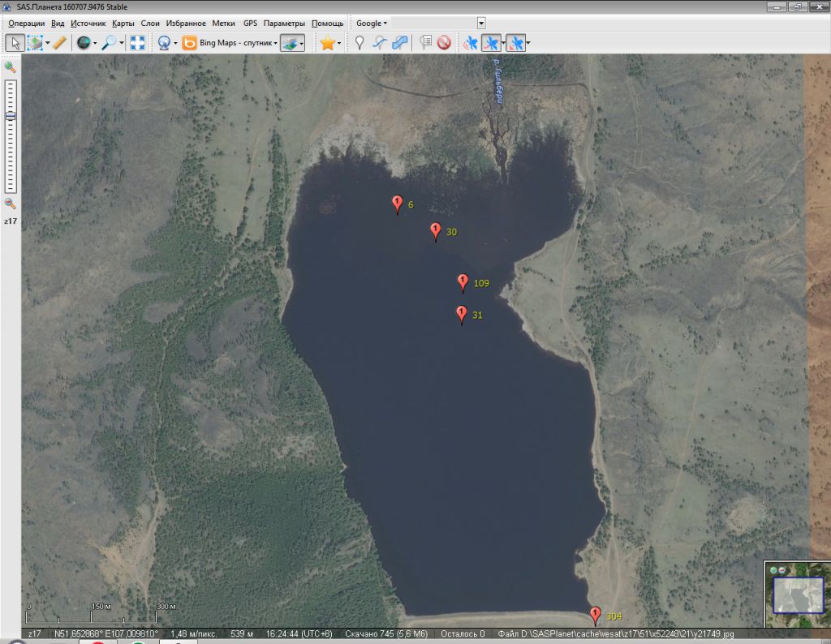Open the Bing Maps source dropdown
The width and height of the screenshot is (831, 644).
pyautogui.click(x=238, y=43)
